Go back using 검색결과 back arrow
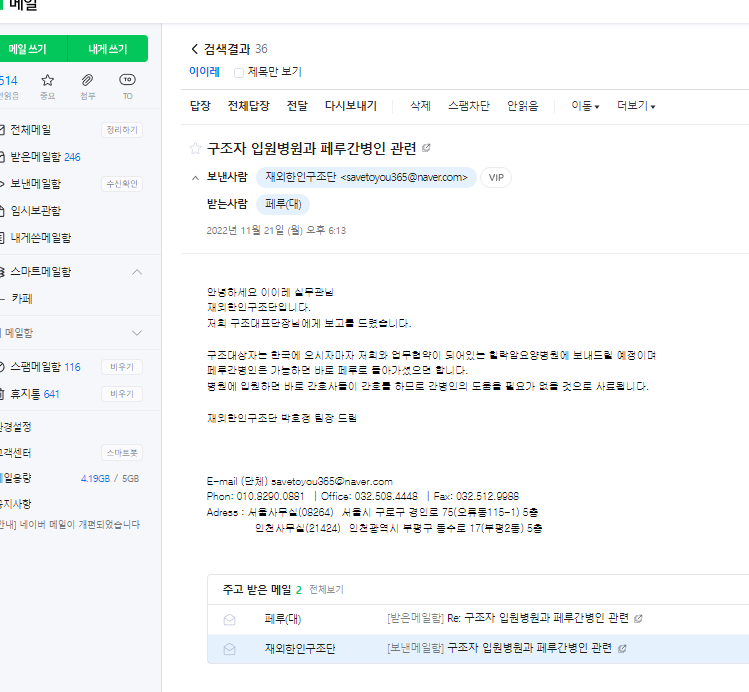 pyautogui.click(x=194, y=49)
